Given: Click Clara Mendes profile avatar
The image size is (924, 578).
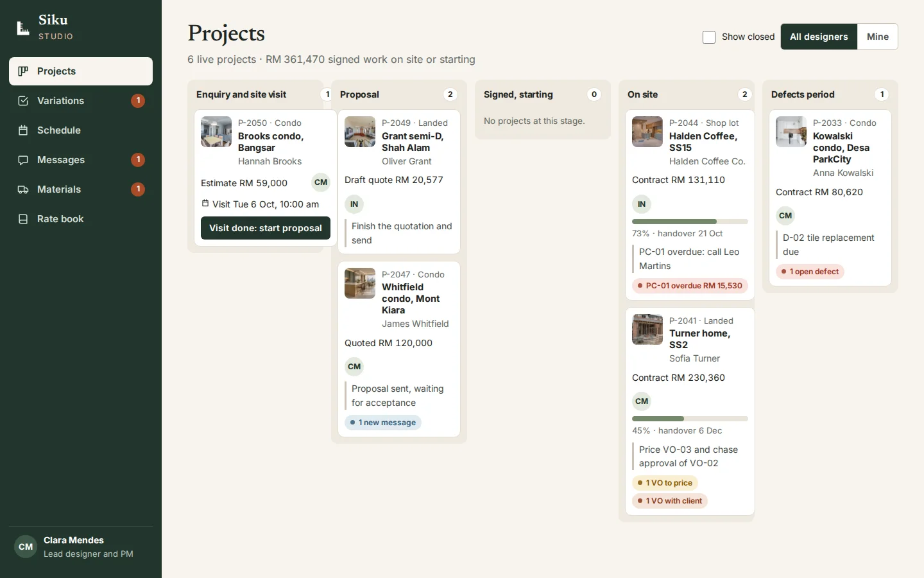Looking at the screenshot, I should [x=26, y=547].
